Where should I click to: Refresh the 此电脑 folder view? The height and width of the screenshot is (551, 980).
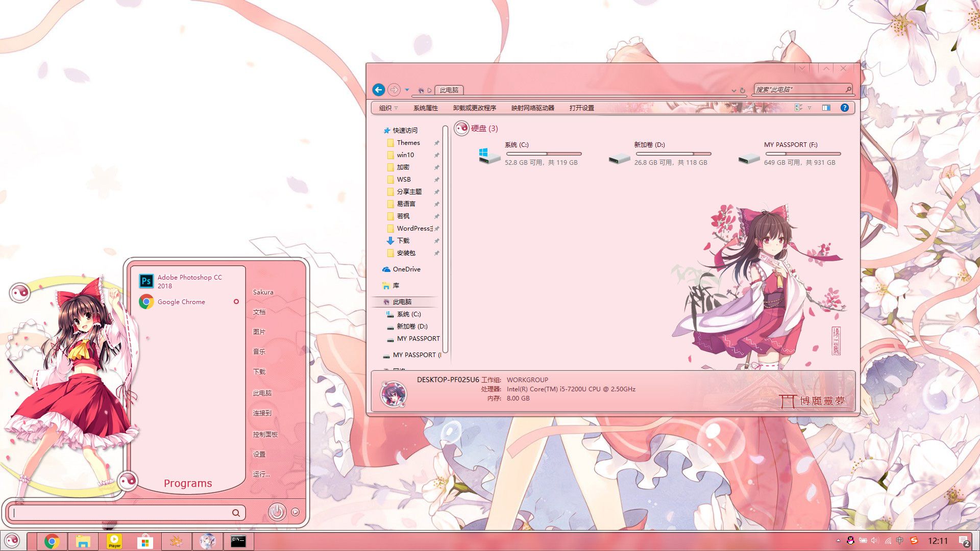[x=743, y=90]
